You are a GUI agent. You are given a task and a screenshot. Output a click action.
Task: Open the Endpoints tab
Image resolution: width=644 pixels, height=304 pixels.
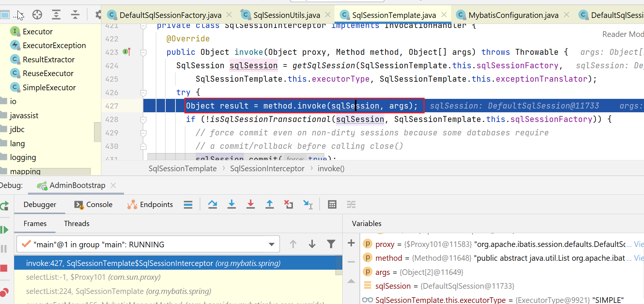150,204
